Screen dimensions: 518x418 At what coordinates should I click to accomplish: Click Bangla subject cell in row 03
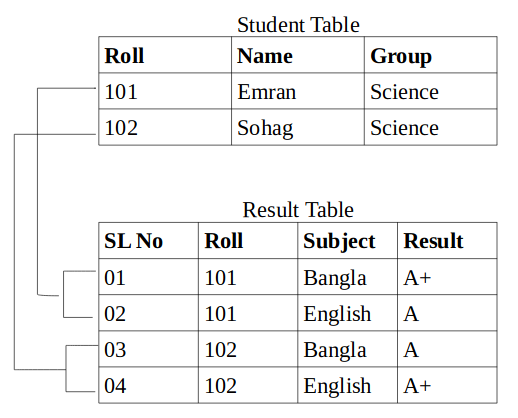347,349
